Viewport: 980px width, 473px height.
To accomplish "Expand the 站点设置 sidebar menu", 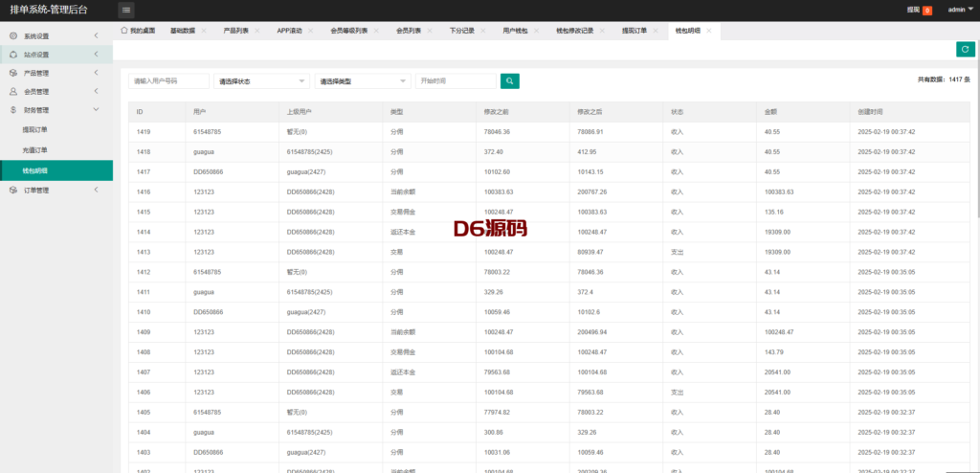I will pyautogui.click(x=96, y=55).
